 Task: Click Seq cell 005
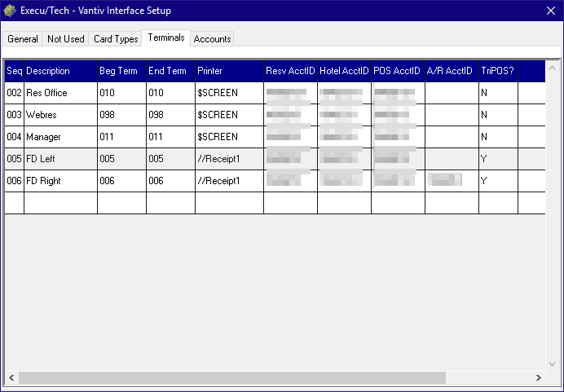click(15, 159)
